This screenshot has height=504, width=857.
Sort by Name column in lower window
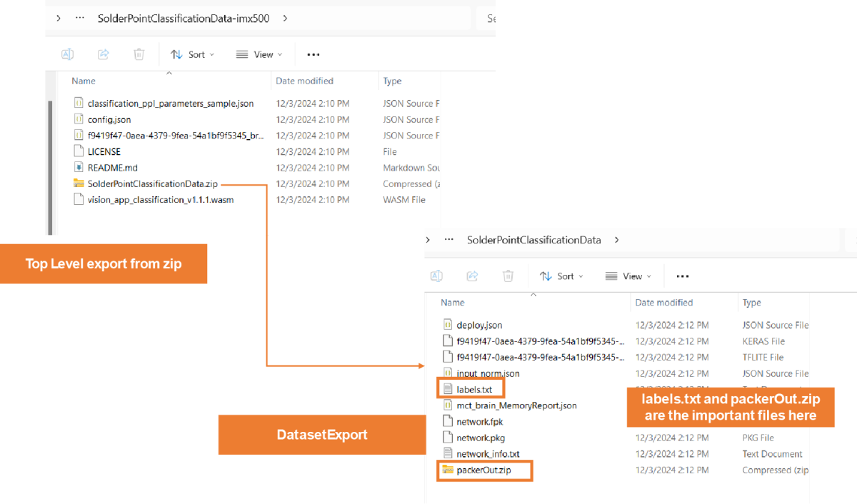[453, 303]
